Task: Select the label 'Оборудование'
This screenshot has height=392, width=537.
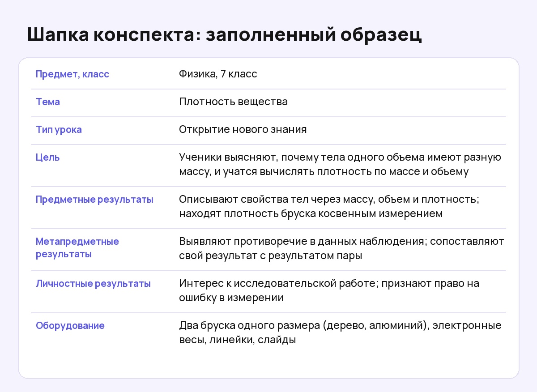Action: (70, 326)
